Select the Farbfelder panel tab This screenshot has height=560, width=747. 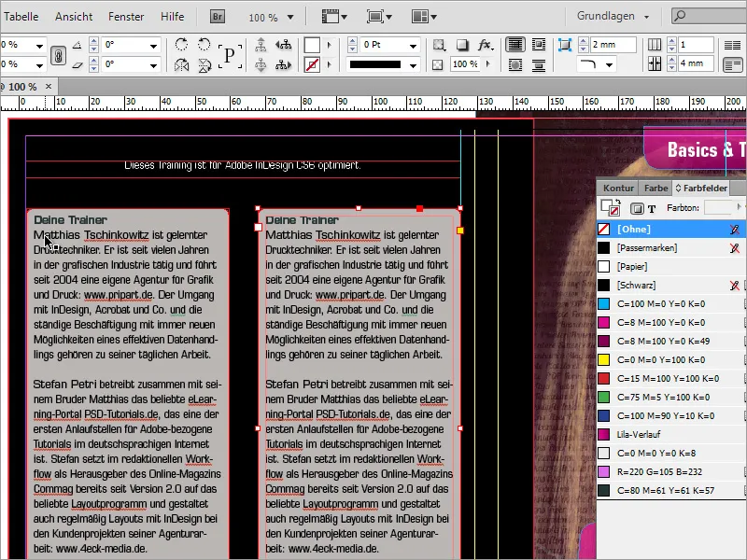701,189
